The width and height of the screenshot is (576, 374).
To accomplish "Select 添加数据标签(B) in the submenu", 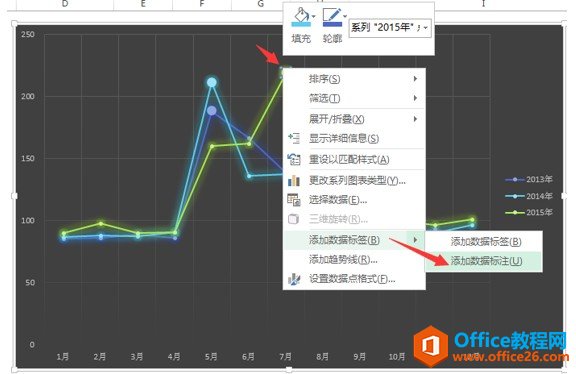I will coord(483,242).
